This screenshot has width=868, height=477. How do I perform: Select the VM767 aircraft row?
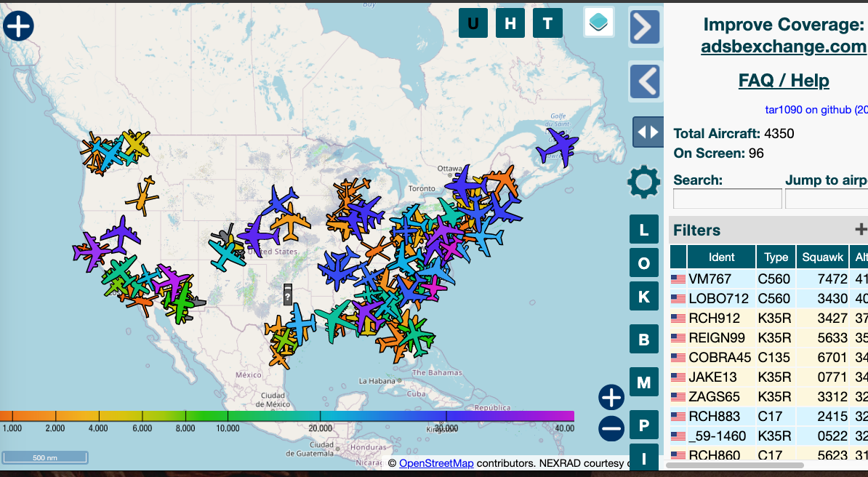(768, 278)
